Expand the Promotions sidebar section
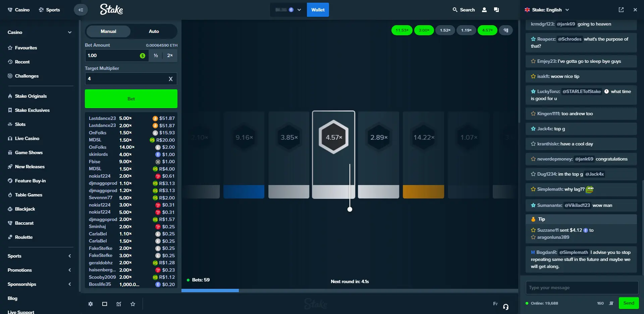Viewport: 644px width, 314px height. (x=70, y=270)
